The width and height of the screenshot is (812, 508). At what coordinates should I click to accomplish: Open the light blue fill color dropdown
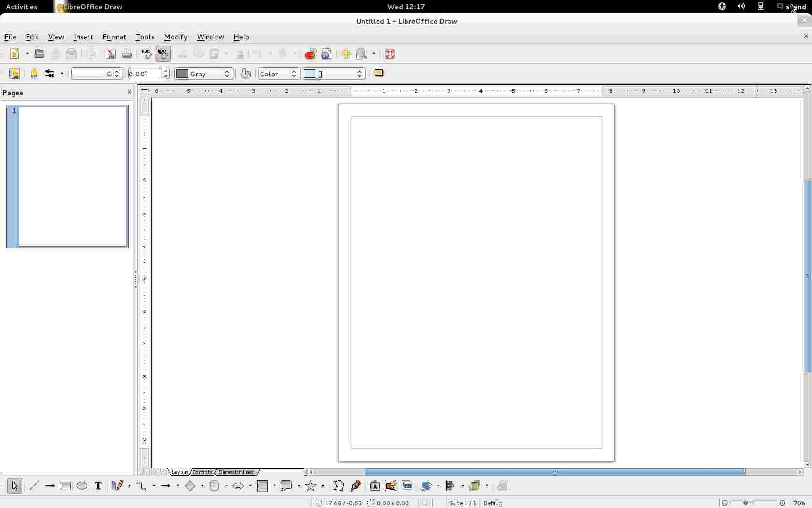coord(334,74)
